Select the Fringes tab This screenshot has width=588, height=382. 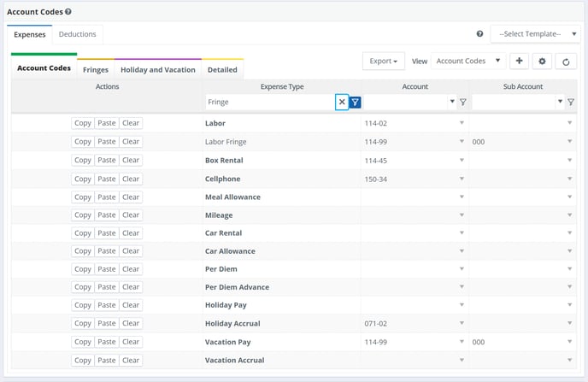click(96, 69)
